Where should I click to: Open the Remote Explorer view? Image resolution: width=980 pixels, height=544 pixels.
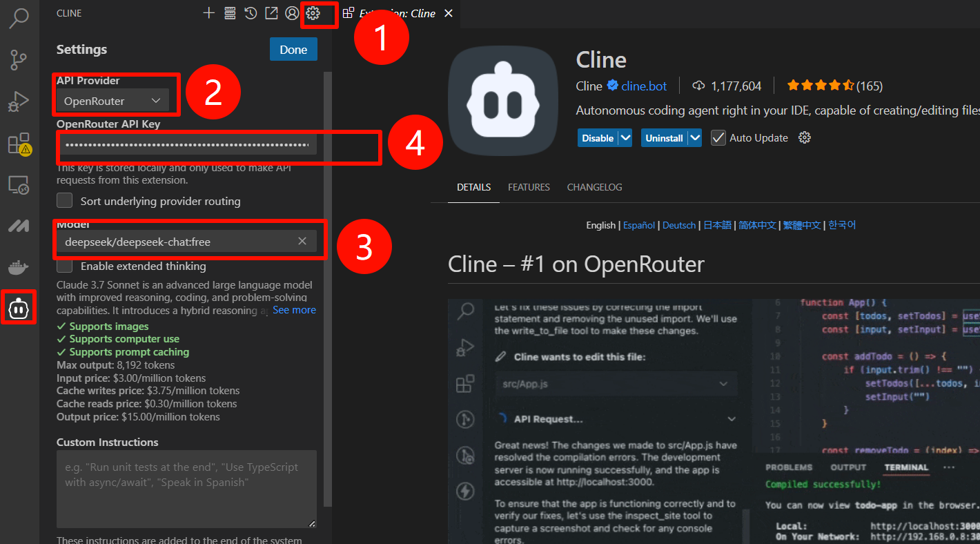point(19,185)
